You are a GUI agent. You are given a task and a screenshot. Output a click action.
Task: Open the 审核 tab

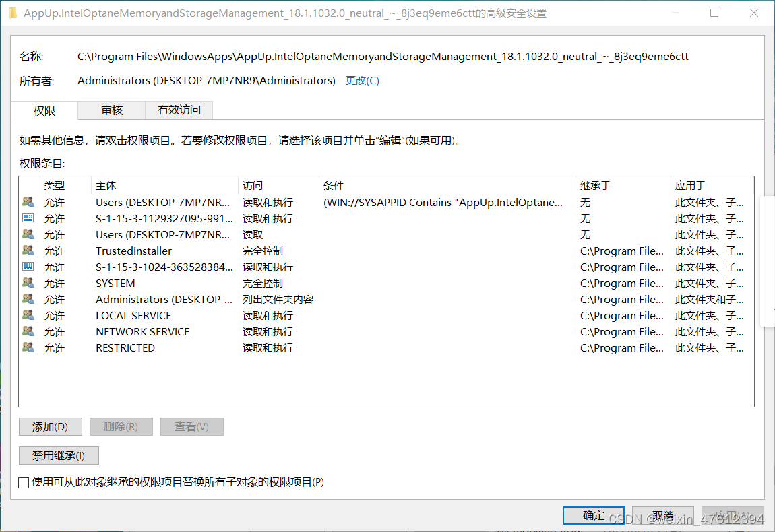pyautogui.click(x=112, y=110)
